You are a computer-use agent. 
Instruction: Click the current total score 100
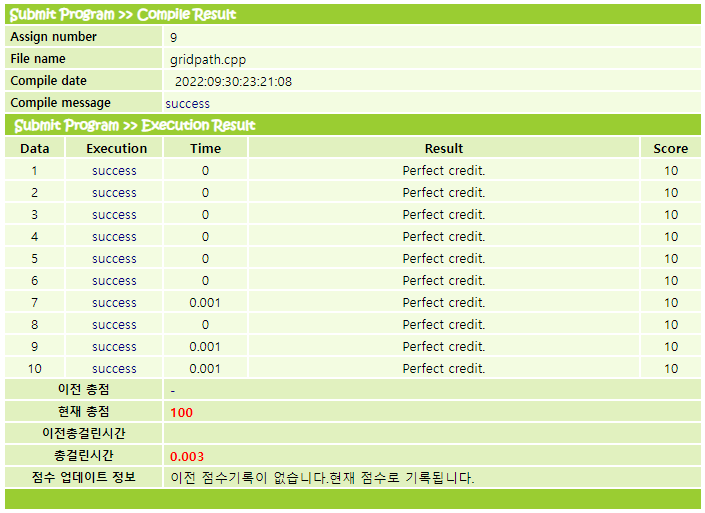point(182,413)
